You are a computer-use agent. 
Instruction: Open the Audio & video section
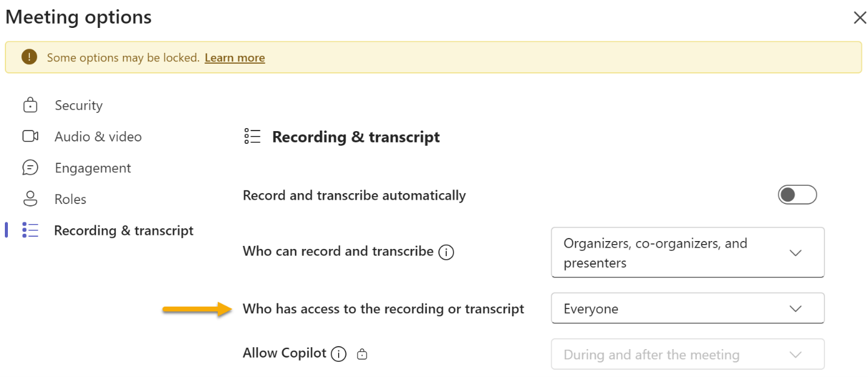pyautogui.click(x=98, y=137)
